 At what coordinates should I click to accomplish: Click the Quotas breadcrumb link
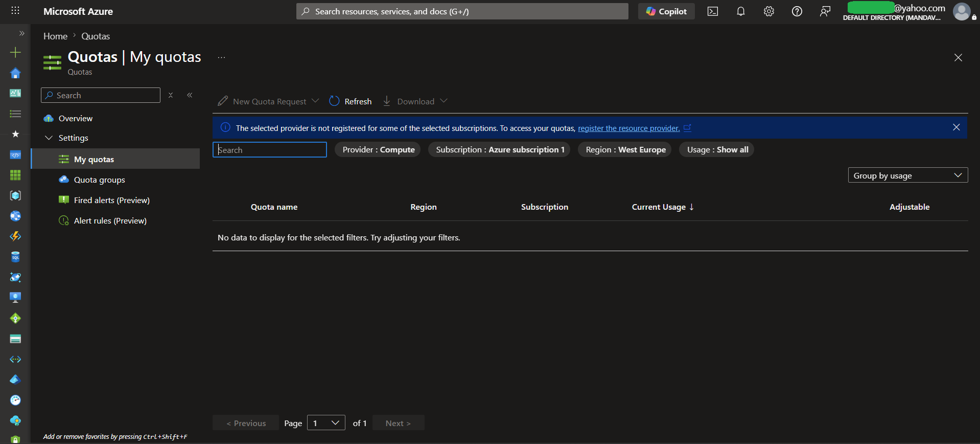[96, 36]
